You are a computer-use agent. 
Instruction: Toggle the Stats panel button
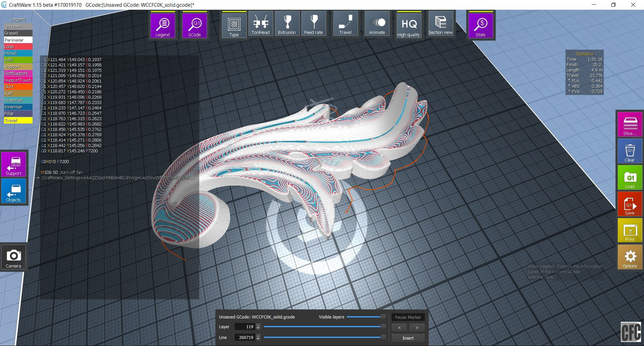(x=481, y=25)
